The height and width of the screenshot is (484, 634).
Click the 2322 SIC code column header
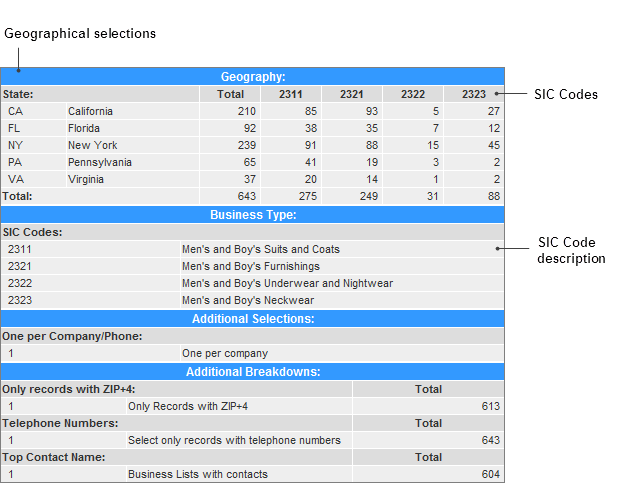(413, 94)
